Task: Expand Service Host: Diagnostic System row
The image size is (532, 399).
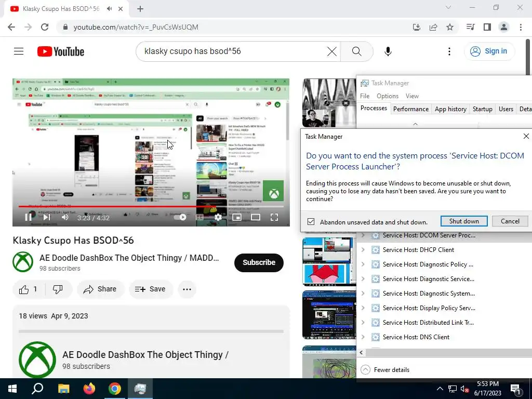Action: click(x=363, y=294)
